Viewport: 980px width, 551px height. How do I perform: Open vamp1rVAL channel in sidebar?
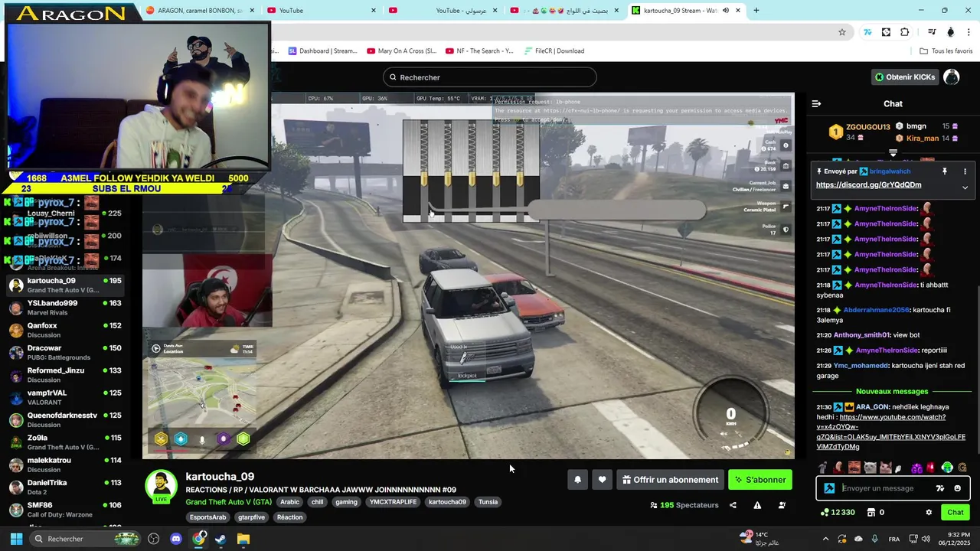click(64, 397)
